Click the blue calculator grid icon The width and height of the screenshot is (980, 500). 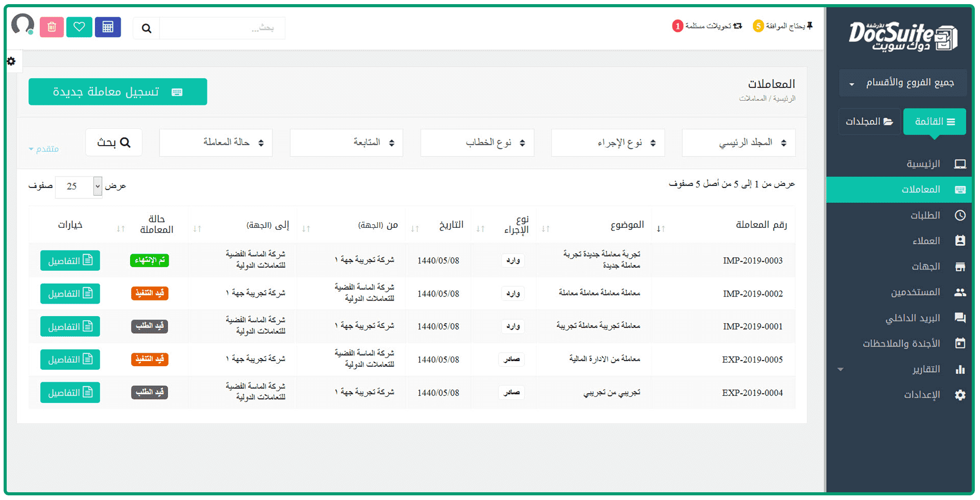(107, 27)
